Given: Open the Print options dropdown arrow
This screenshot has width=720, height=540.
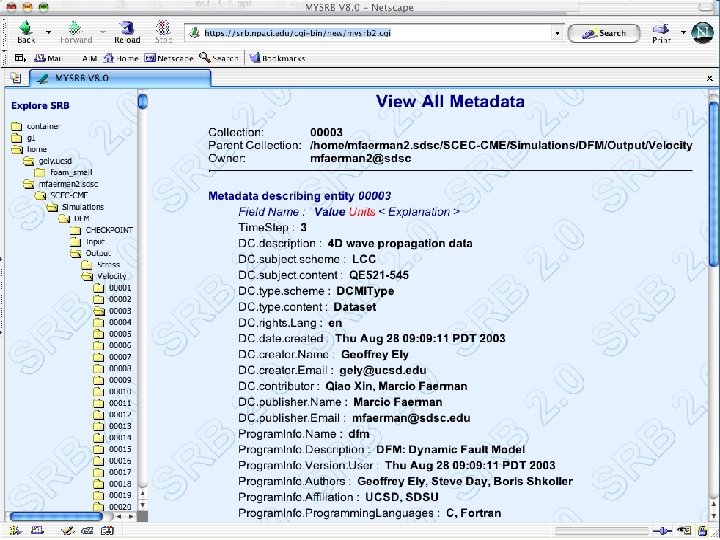Looking at the screenshot, I should point(683,32).
